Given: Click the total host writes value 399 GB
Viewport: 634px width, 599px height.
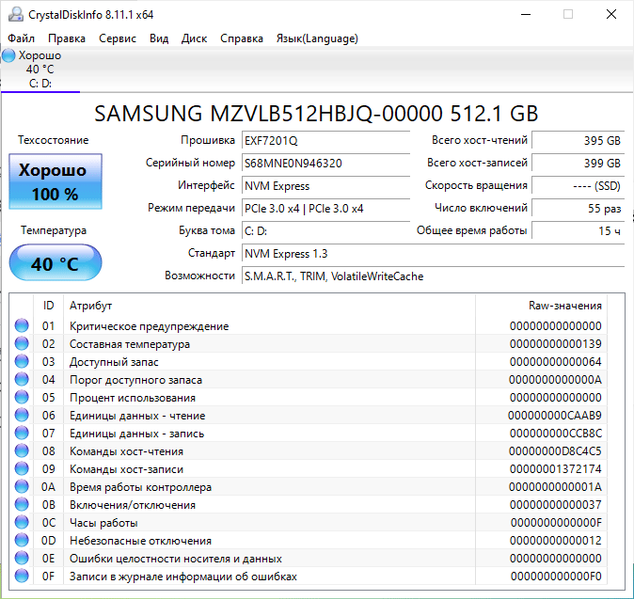Looking at the screenshot, I should pyautogui.click(x=578, y=163).
